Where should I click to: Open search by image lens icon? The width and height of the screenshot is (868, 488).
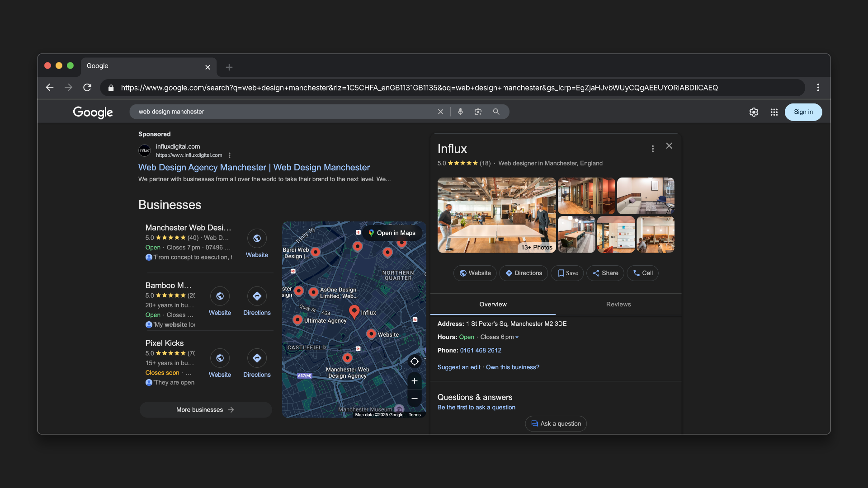(x=478, y=112)
